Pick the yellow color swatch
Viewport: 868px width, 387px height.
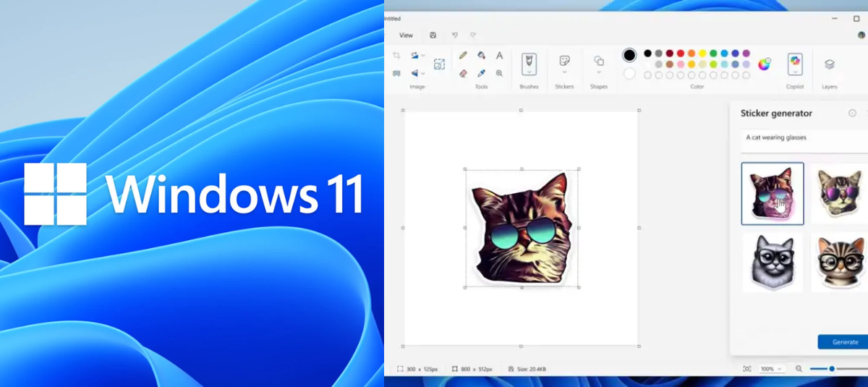click(x=702, y=53)
